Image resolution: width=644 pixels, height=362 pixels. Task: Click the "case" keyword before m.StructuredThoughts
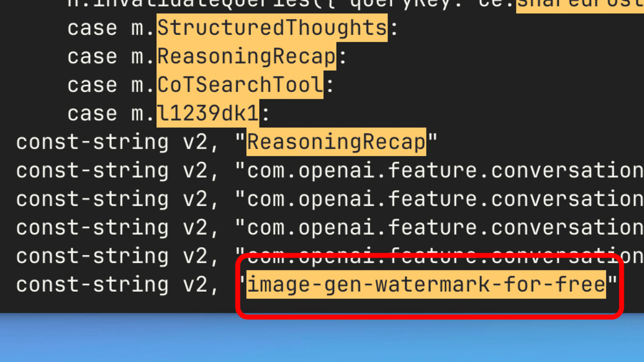92,28
